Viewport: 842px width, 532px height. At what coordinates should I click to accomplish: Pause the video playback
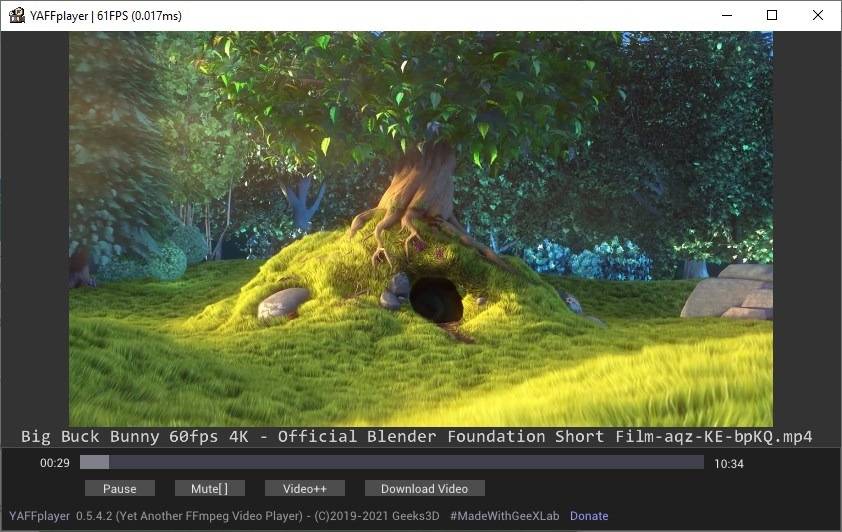[120, 489]
